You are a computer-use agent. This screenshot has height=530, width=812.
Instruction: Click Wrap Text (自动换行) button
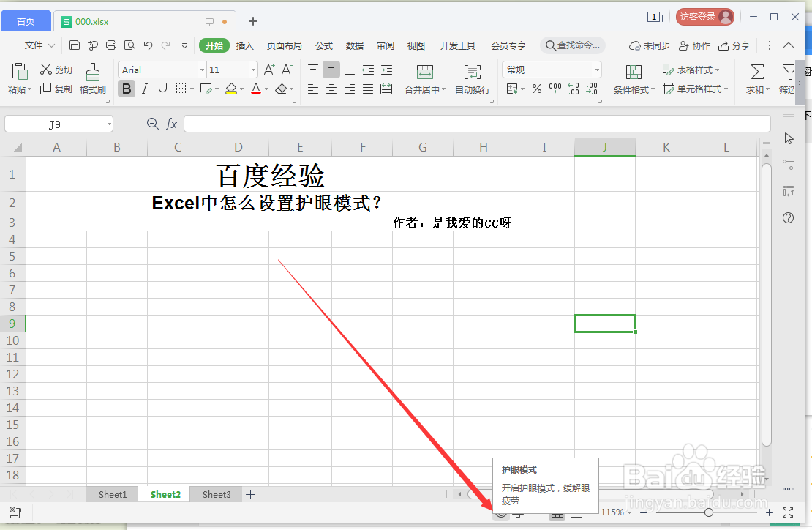click(x=473, y=79)
